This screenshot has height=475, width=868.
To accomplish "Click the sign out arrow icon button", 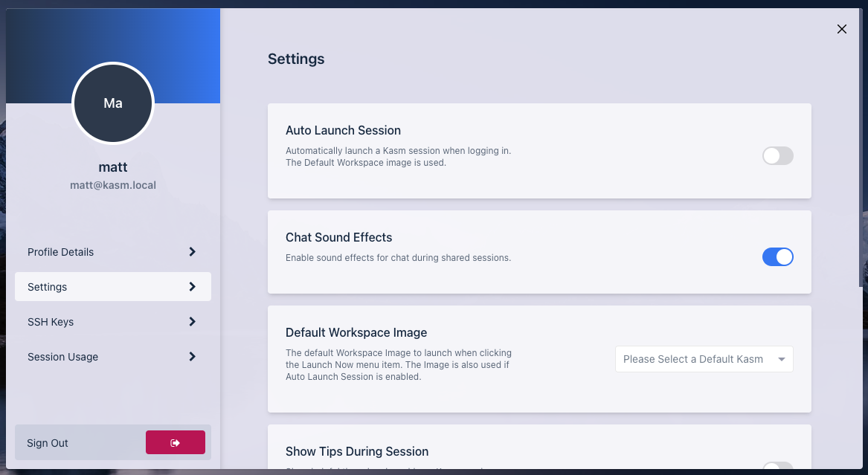I will 176,442.
